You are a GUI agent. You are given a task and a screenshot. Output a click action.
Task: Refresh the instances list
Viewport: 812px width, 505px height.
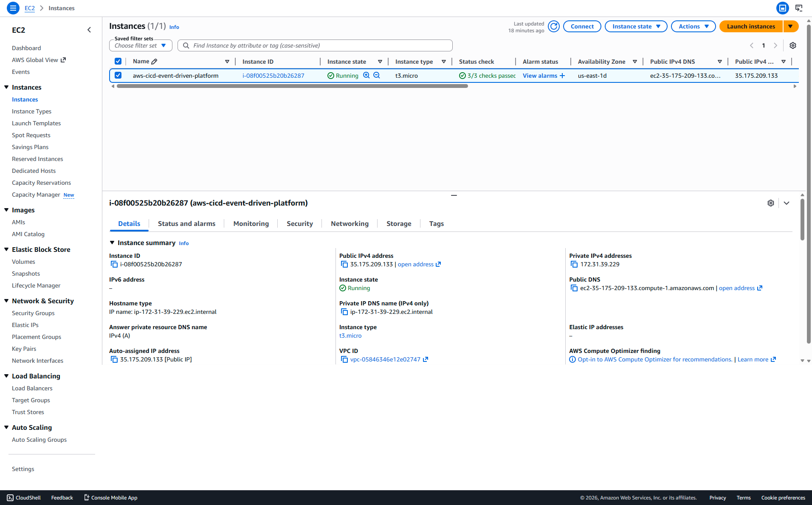[553, 26]
